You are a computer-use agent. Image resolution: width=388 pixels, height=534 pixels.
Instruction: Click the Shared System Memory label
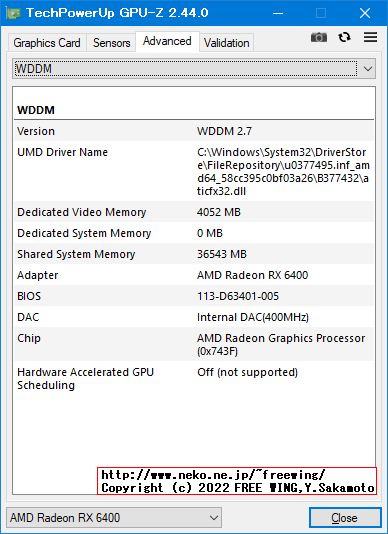tap(76, 254)
